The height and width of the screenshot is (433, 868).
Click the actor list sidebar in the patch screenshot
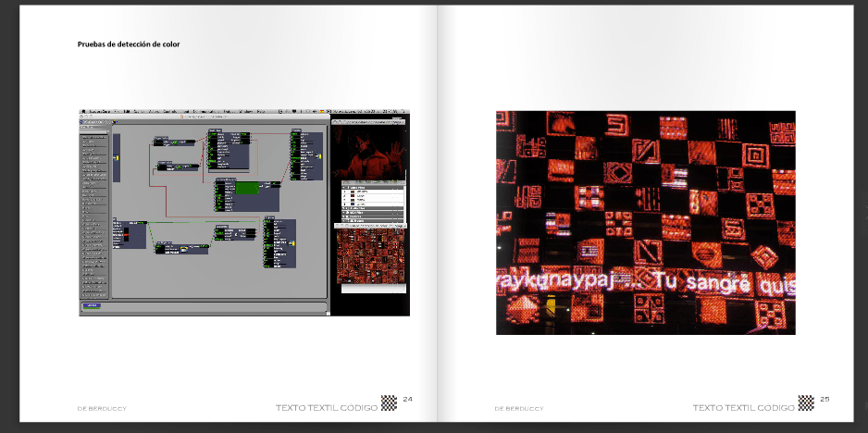tap(93, 213)
